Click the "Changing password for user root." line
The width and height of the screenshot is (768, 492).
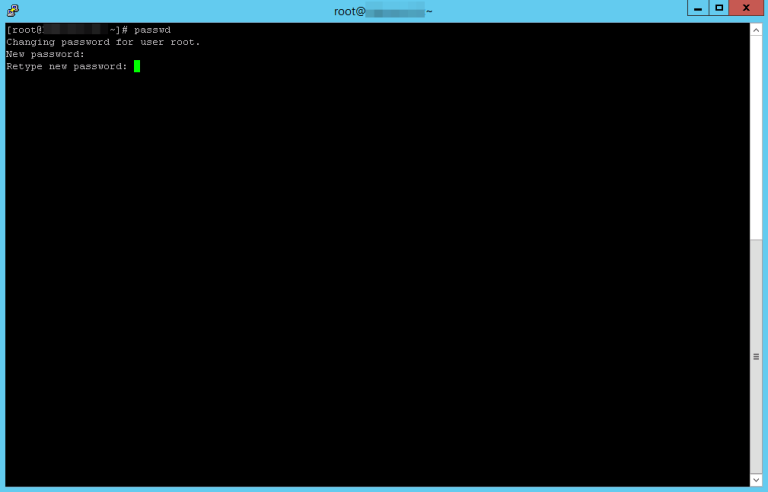[x=103, y=42]
